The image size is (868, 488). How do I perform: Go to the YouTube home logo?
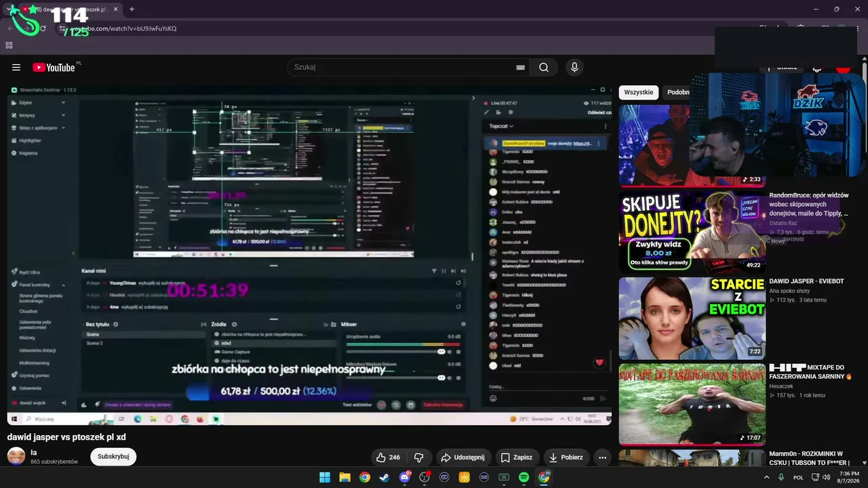[54, 67]
